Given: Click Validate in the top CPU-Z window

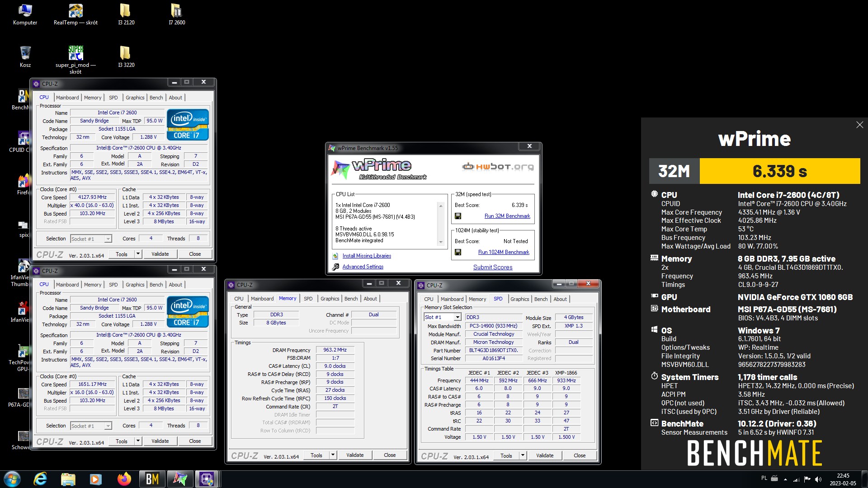Looking at the screenshot, I should pos(160,254).
